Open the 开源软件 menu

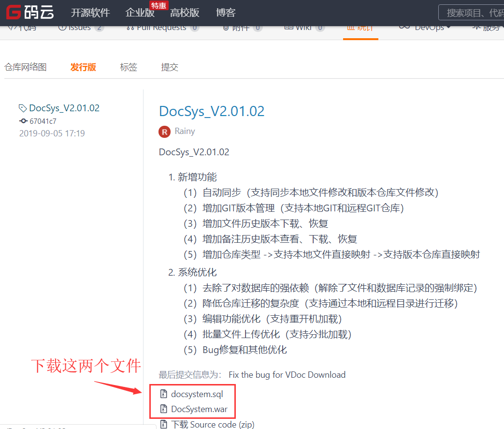(90, 13)
